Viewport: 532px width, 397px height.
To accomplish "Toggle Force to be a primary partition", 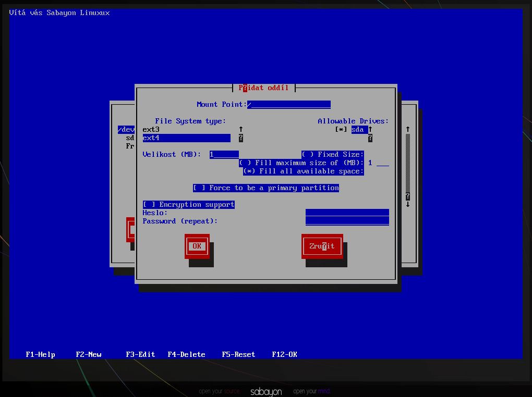I will click(266, 188).
